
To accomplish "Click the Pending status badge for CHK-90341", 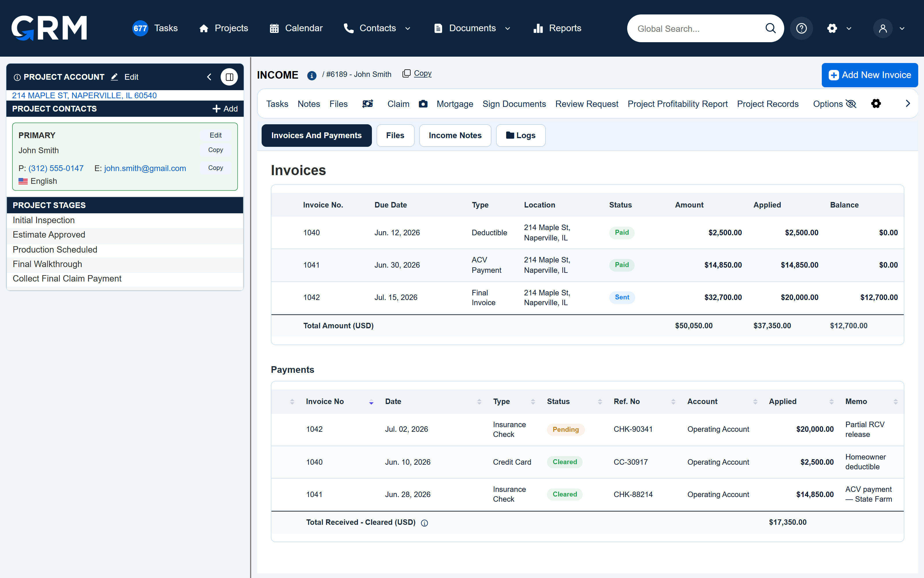I will 565,430.
